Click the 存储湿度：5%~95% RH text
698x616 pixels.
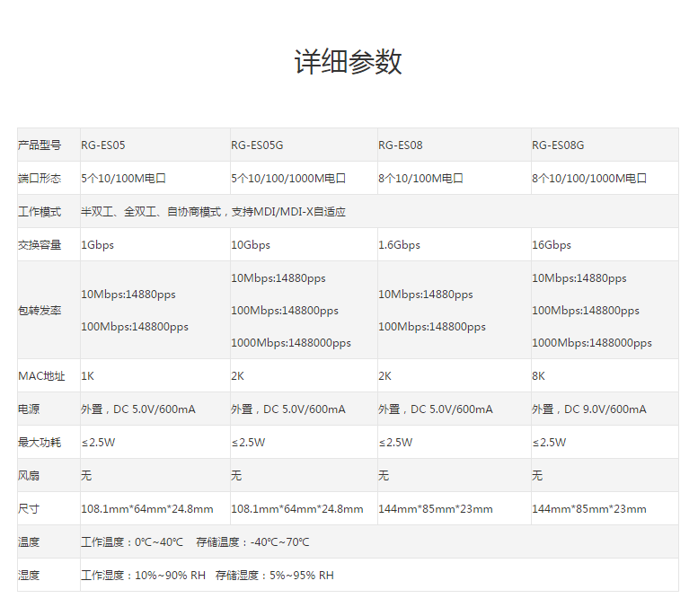(275, 576)
